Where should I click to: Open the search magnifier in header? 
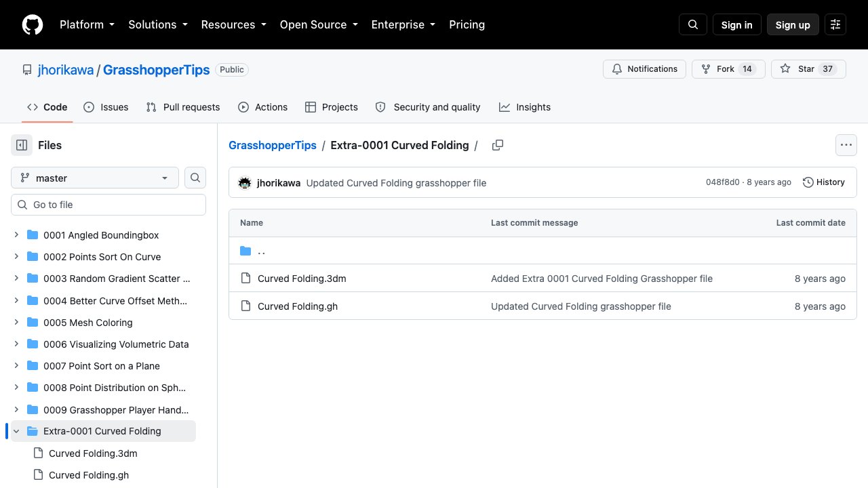point(693,24)
